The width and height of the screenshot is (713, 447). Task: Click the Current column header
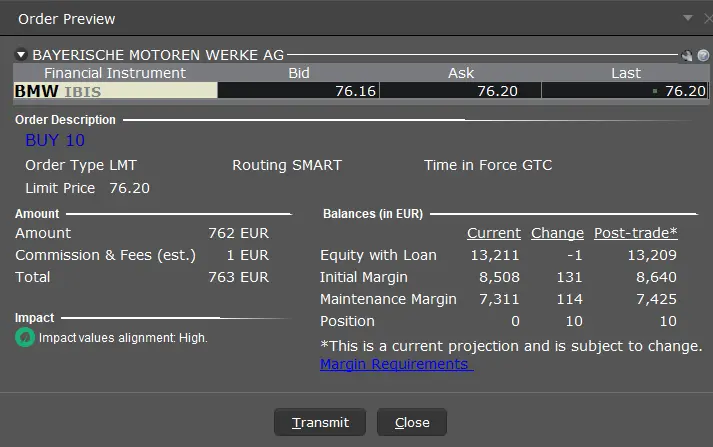pos(494,233)
